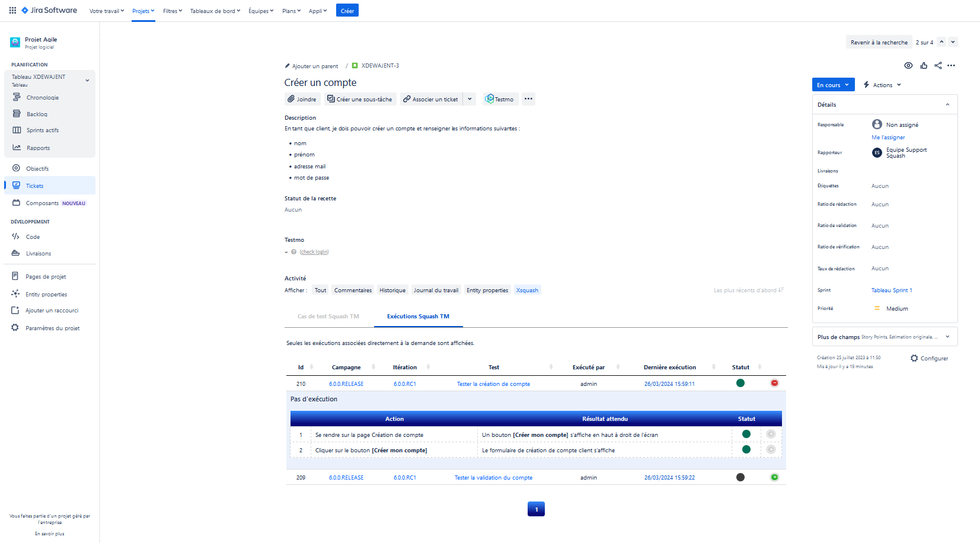Click the Joindre attachment button
Viewport: 980px width, 543px height.
pyautogui.click(x=302, y=99)
